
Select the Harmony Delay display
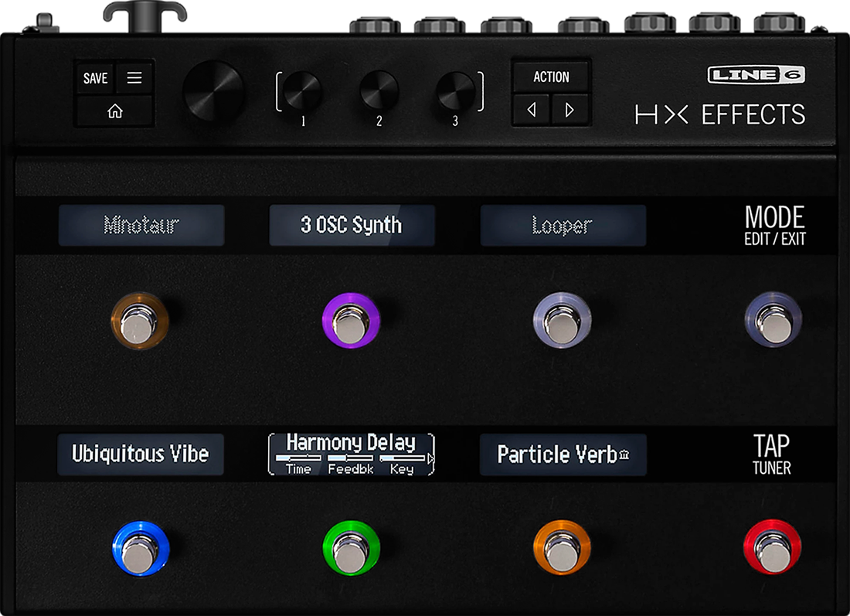(352, 454)
